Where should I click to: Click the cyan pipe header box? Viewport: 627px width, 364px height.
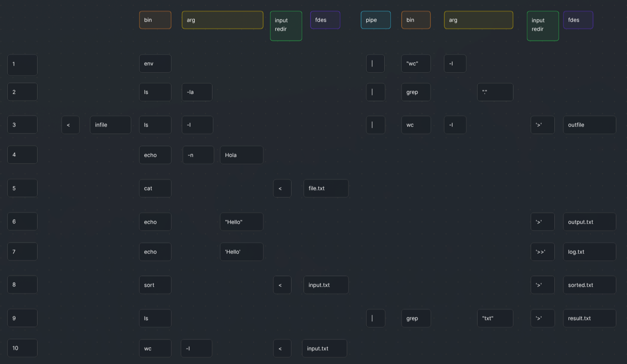[x=375, y=20]
